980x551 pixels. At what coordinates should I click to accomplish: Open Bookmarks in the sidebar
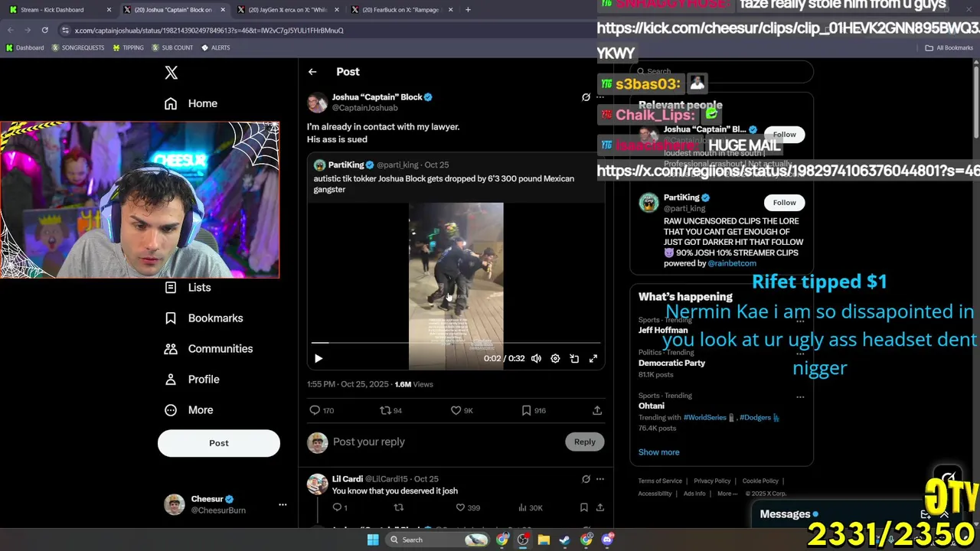pos(204,318)
